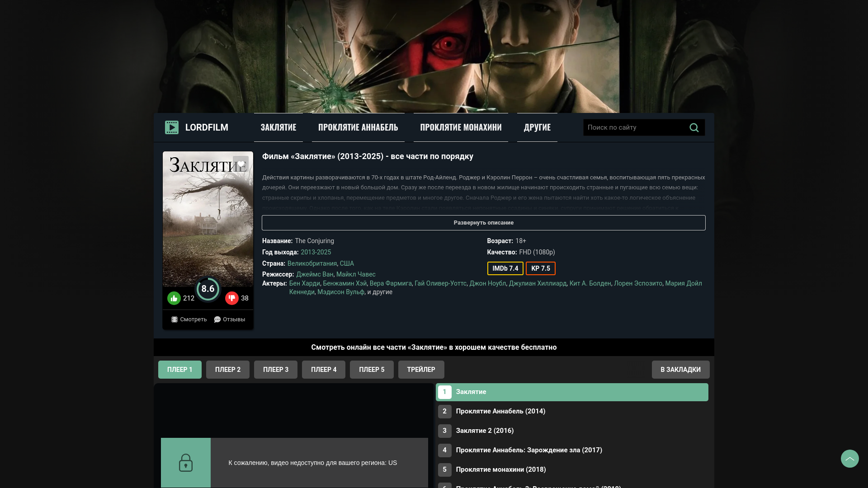Open the ПРОКЛЯТИЕ МОНАХИНИ menu item

(461, 127)
